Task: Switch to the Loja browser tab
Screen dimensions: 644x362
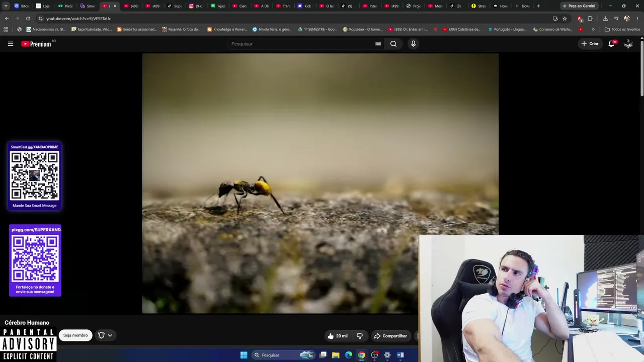Action: [x=43, y=6]
